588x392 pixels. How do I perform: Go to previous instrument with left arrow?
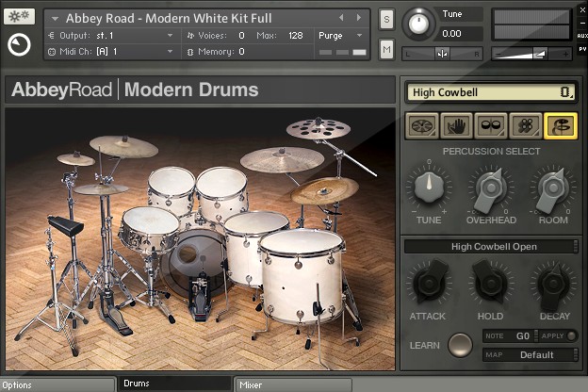(x=341, y=18)
